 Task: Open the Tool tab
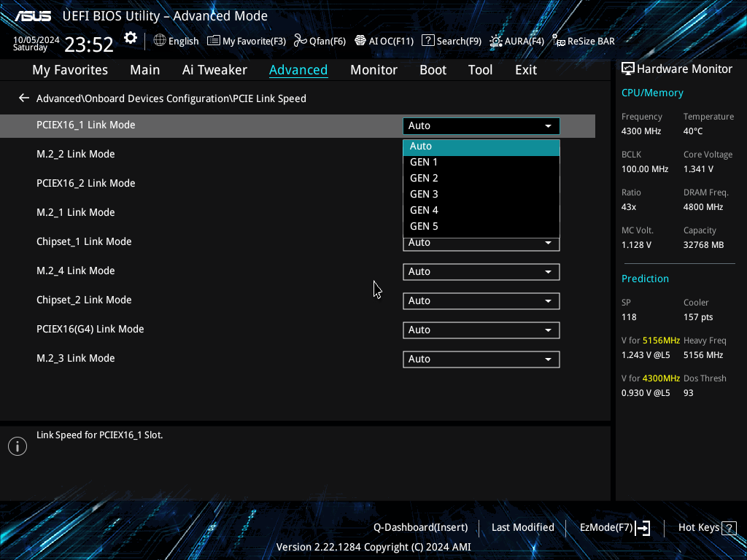click(x=480, y=70)
